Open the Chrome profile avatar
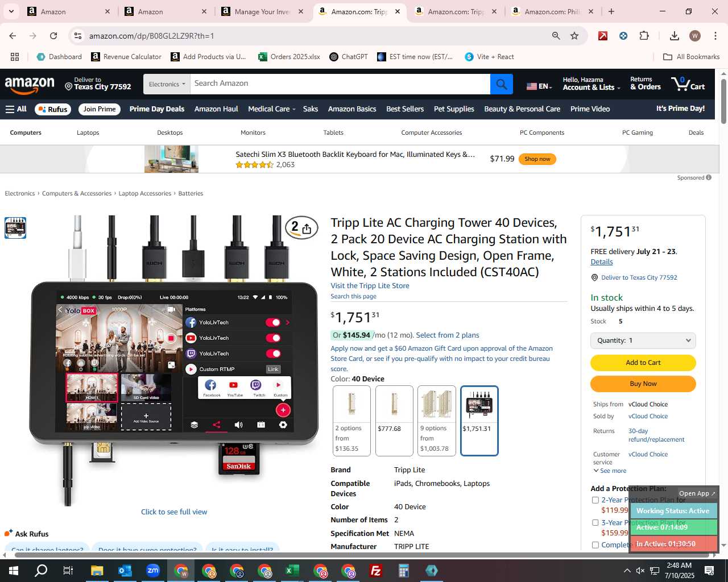Screen dimensions: 728x582 click(x=694, y=36)
